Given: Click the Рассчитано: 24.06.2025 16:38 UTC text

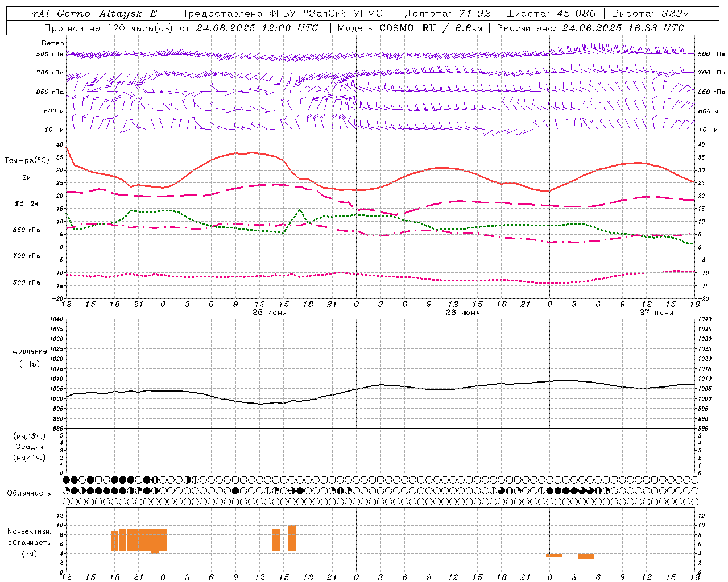Looking at the screenshot, I should click(x=590, y=28).
